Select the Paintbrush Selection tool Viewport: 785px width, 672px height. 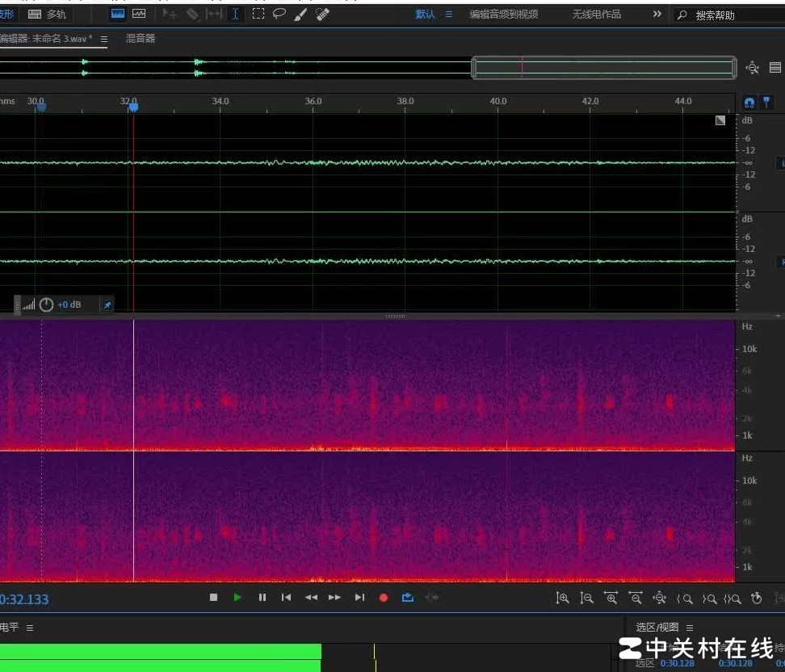[300, 14]
